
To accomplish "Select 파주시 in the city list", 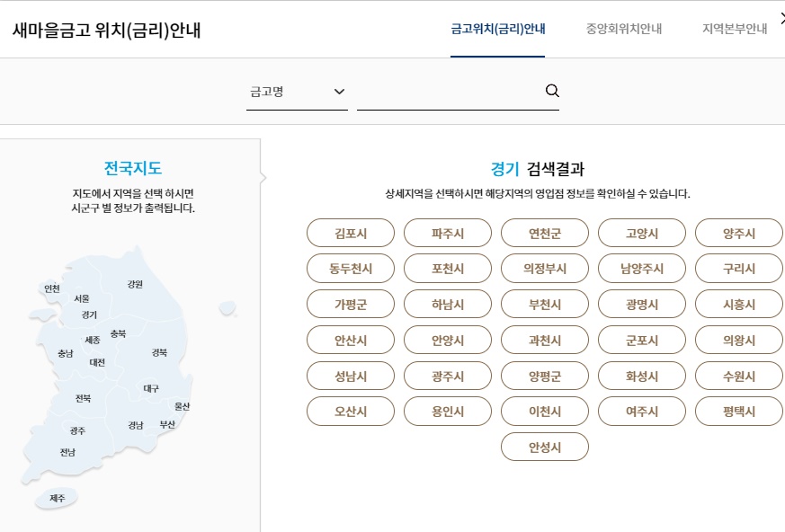I will (x=448, y=233).
